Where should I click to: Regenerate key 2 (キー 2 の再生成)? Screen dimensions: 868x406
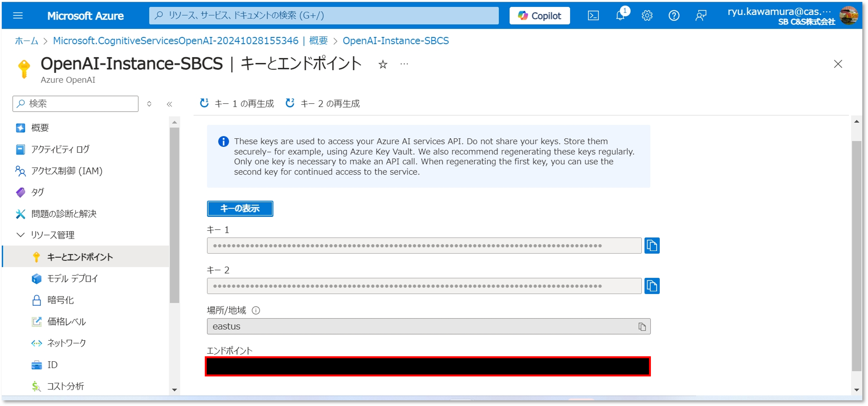tap(323, 104)
